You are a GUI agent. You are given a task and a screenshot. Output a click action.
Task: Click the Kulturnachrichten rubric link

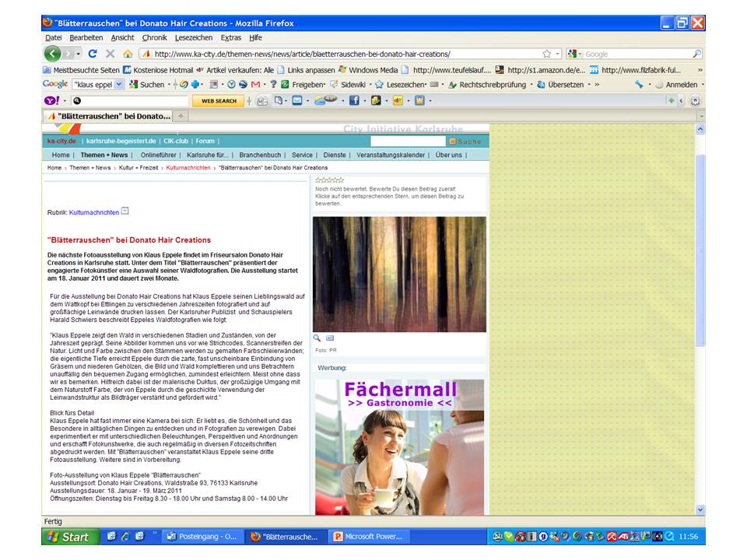pyautogui.click(x=94, y=212)
